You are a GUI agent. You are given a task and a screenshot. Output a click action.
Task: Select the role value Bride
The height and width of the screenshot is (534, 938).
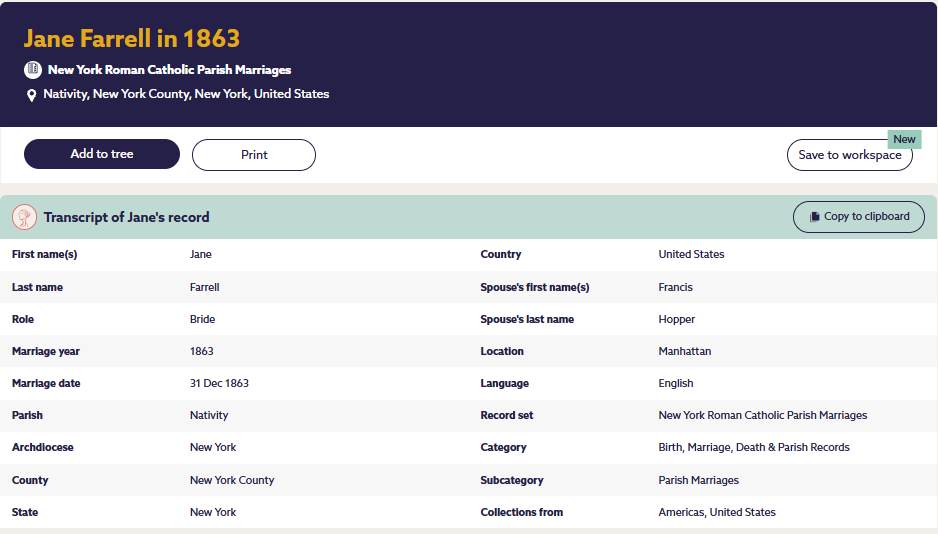(x=202, y=319)
